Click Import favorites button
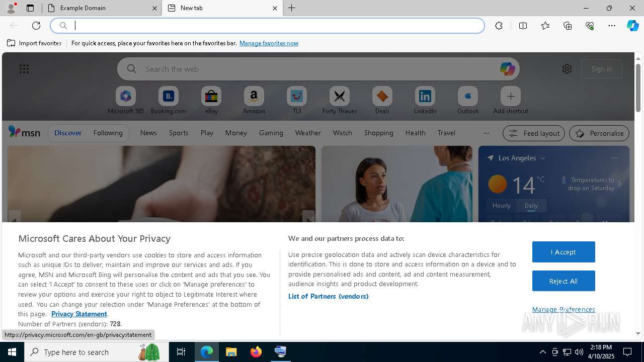Screen dimensions: 644x362 pos(34,43)
